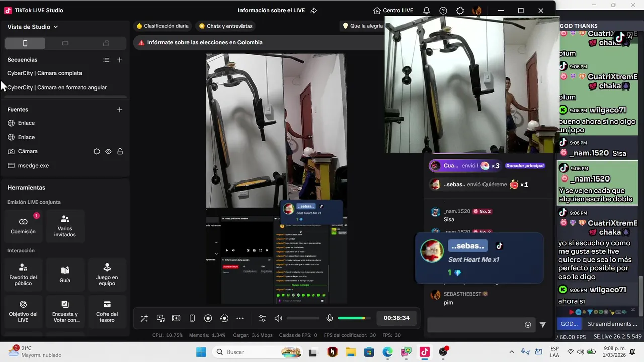The image size is (644, 362).
Task: Open Juego en equipo tool
Action: [x=107, y=274]
